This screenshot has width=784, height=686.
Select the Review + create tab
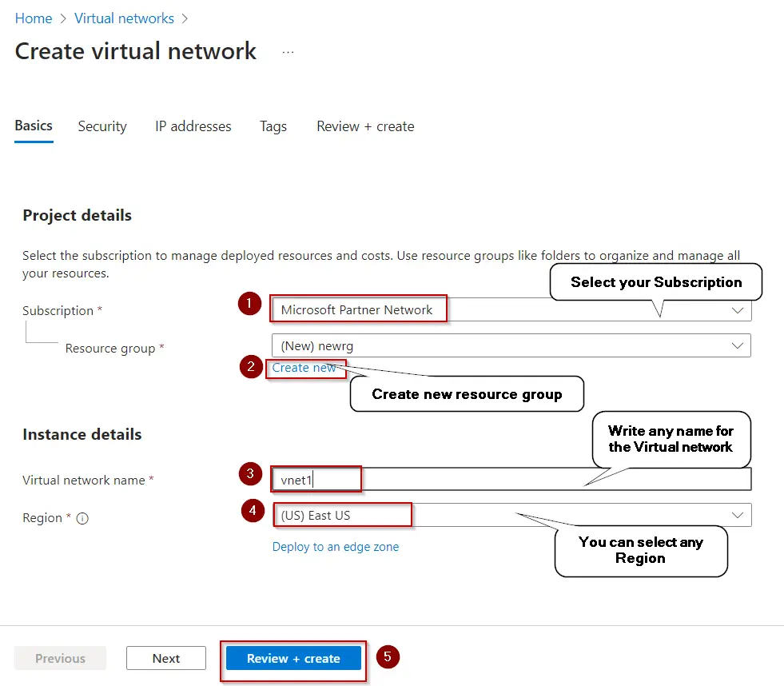click(364, 126)
